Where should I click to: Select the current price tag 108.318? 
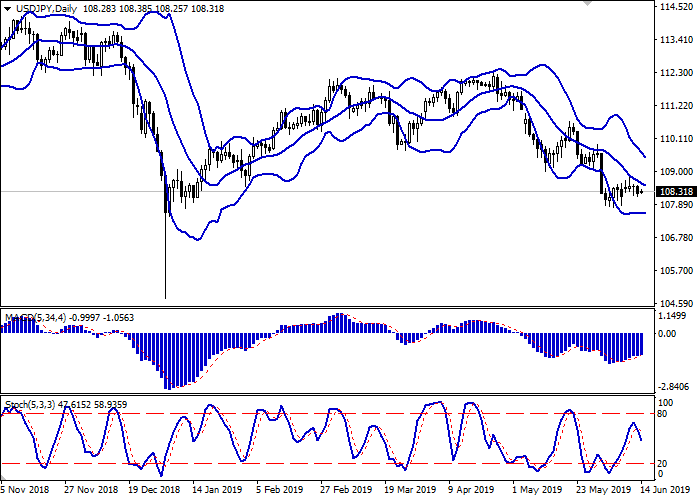click(676, 191)
